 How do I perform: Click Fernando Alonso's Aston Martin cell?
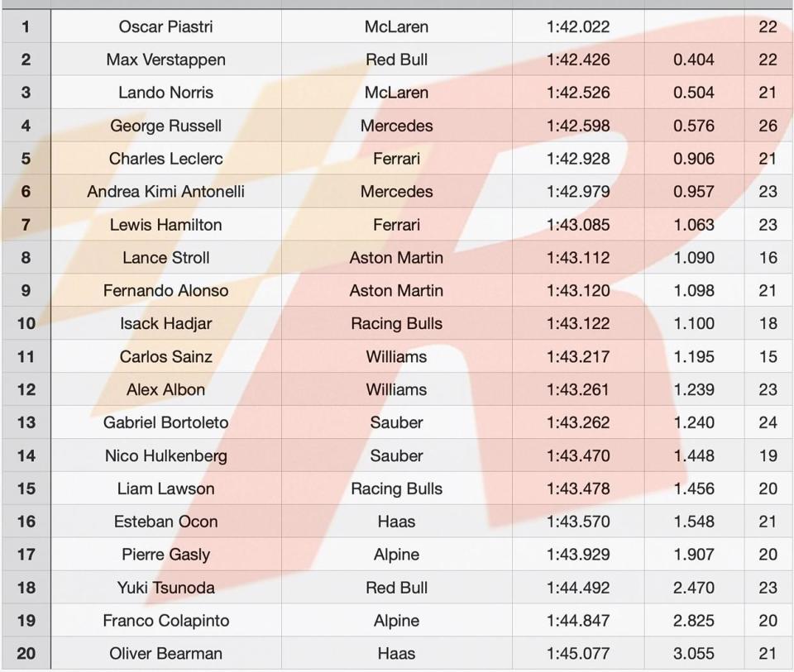[x=396, y=290]
